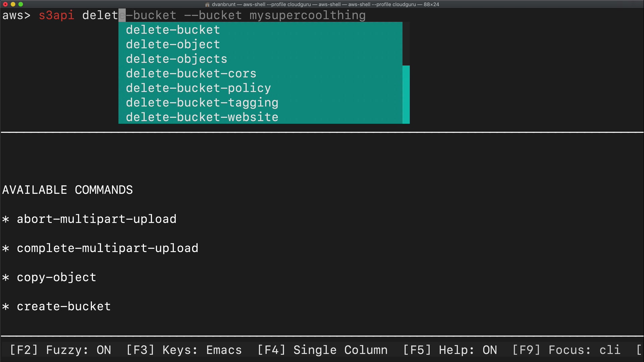Pick delete-bucket-website from the list
This screenshot has height=362, width=644.
click(202, 117)
